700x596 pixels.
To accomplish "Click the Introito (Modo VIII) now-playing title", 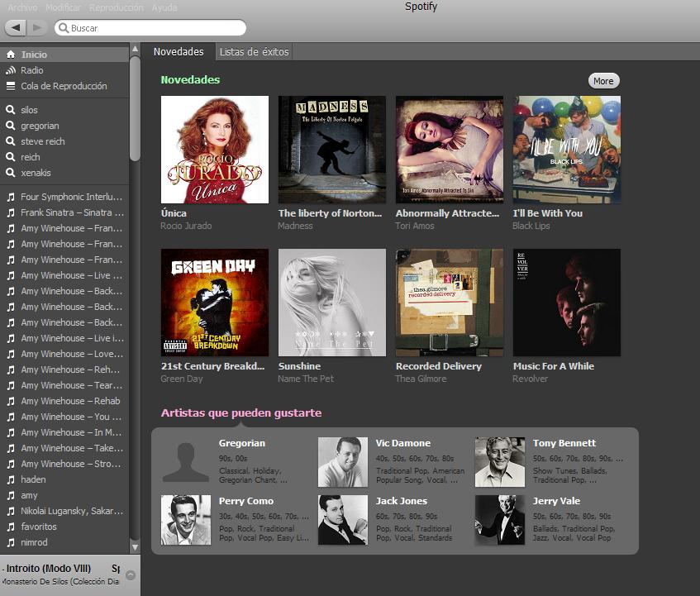I will [x=48, y=569].
